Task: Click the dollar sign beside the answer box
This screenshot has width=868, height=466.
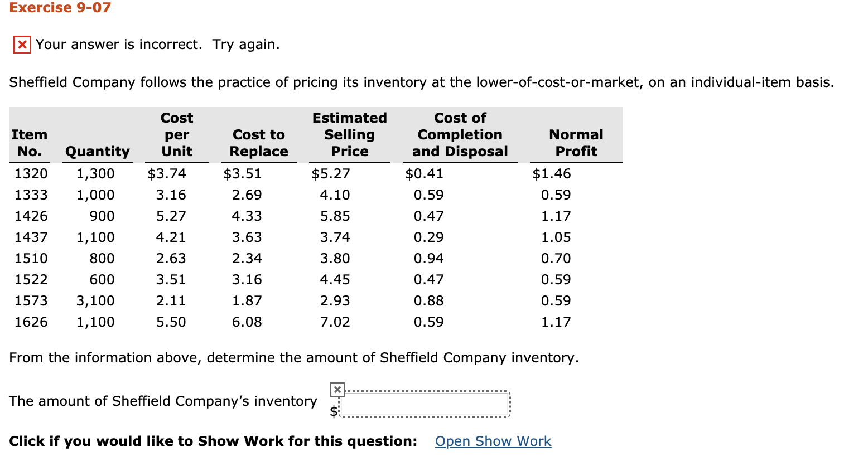Action: pyautogui.click(x=334, y=410)
